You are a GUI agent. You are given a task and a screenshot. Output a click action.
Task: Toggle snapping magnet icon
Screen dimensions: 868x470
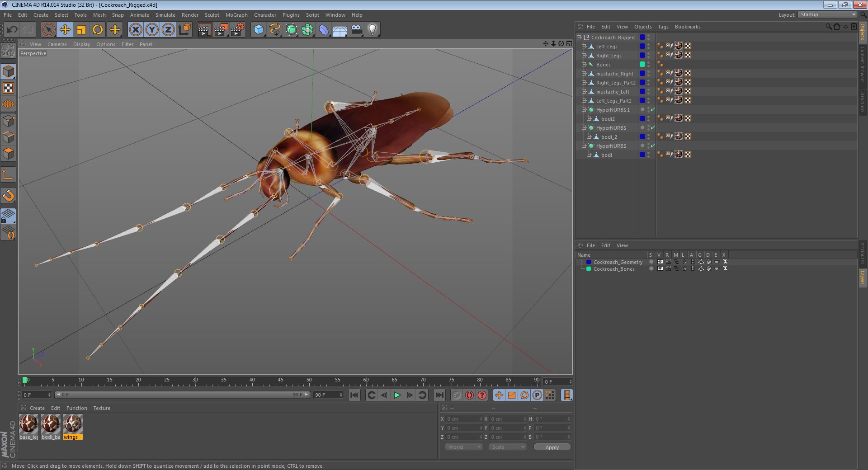(x=9, y=195)
